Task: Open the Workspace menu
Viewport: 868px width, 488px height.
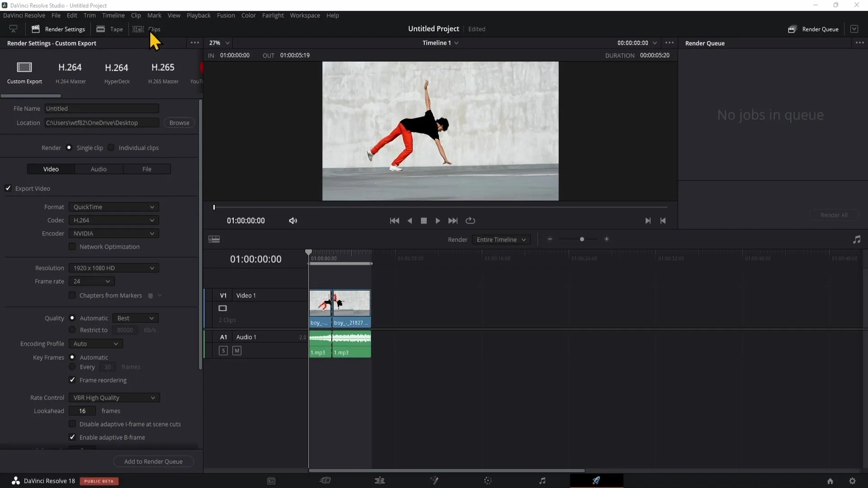Action: (305, 15)
